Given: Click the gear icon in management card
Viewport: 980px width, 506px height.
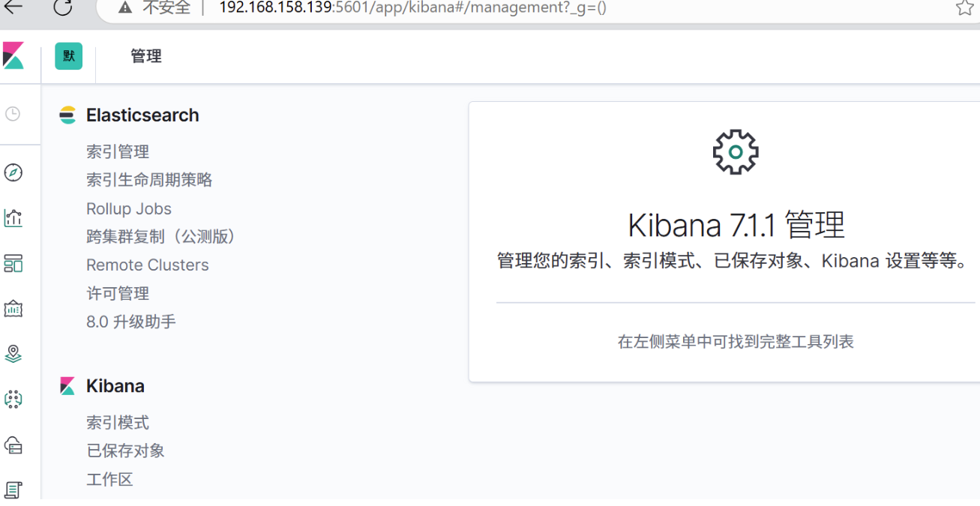Looking at the screenshot, I should [x=736, y=152].
